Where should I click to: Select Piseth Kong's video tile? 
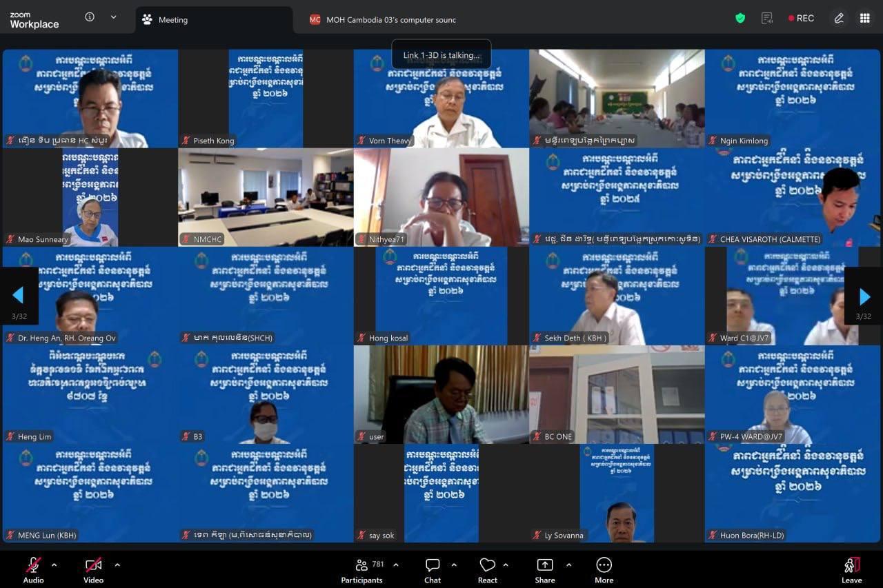pos(266,99)
